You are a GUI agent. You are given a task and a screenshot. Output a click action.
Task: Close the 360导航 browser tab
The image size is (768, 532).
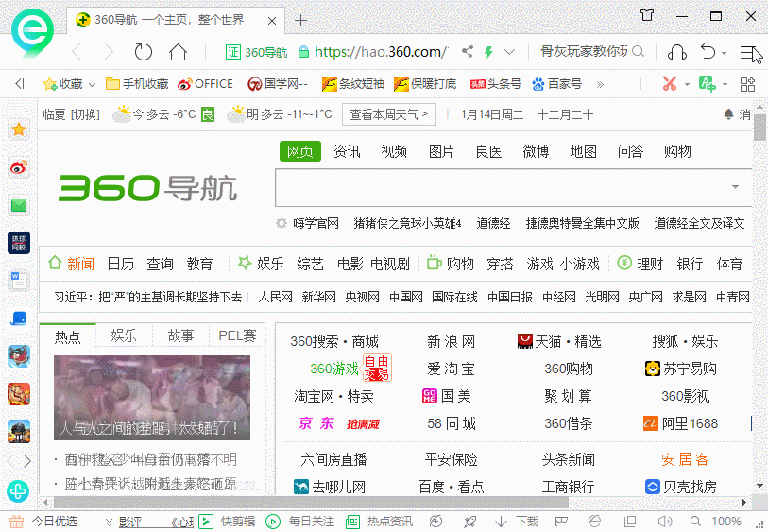pyautogui.click(x=272, y=21)
